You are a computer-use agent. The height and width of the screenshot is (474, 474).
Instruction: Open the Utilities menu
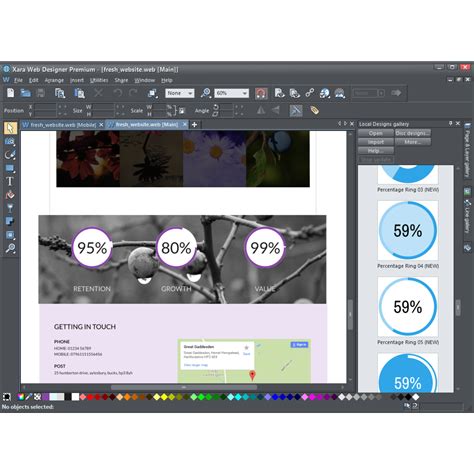(x=99, y=80)
